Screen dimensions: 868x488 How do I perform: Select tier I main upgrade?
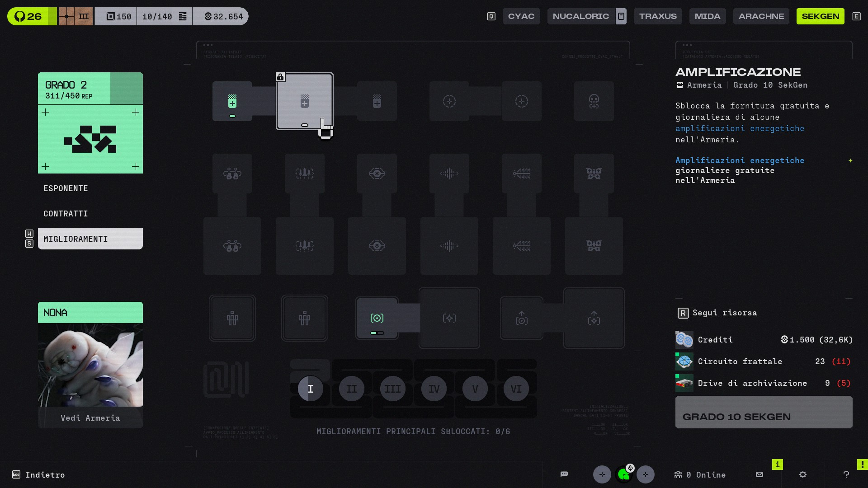310,389
